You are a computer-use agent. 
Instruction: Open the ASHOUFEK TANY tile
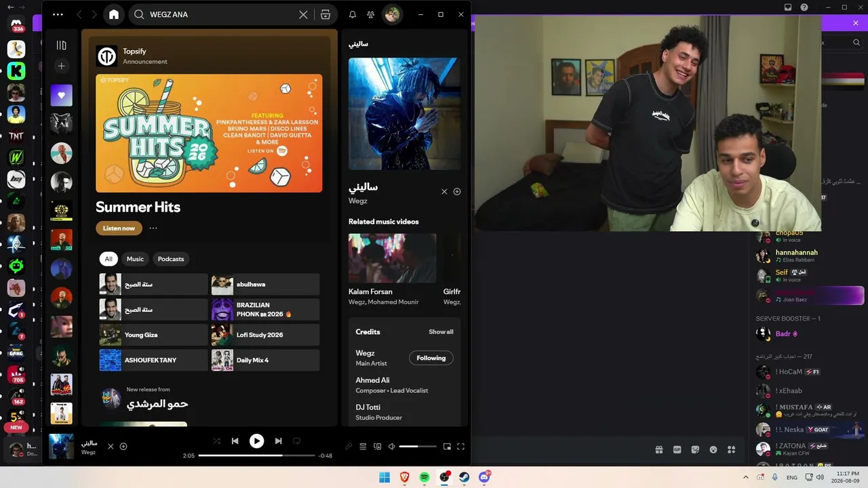coord(154,360)
